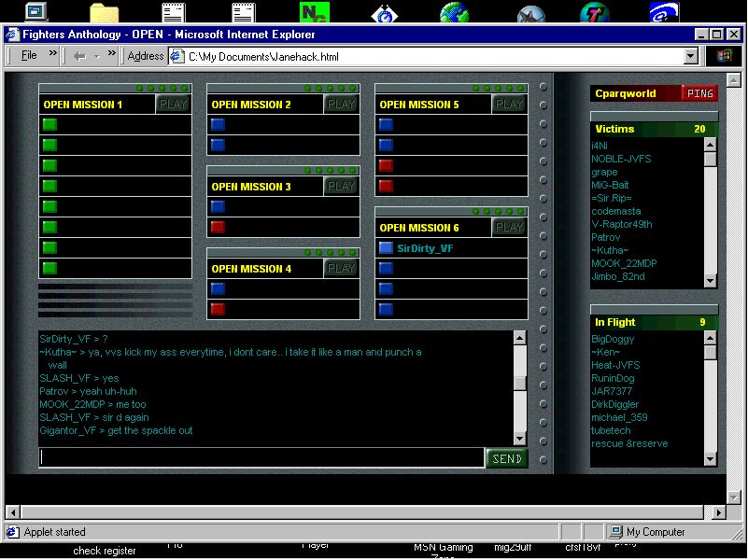
Task: Expand toolbar overflow chevron next to Address
Action: pos(113,54)
